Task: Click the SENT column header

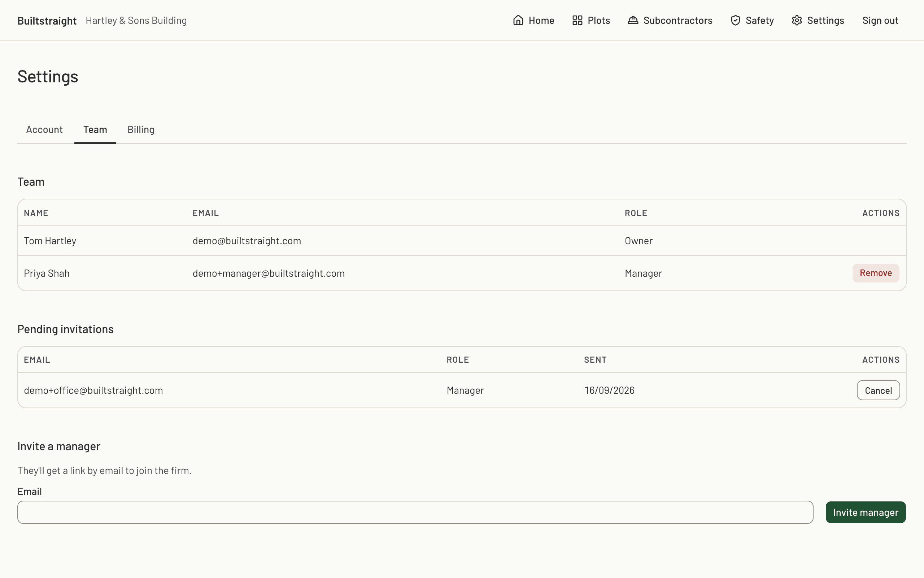Action: point(595,360)
